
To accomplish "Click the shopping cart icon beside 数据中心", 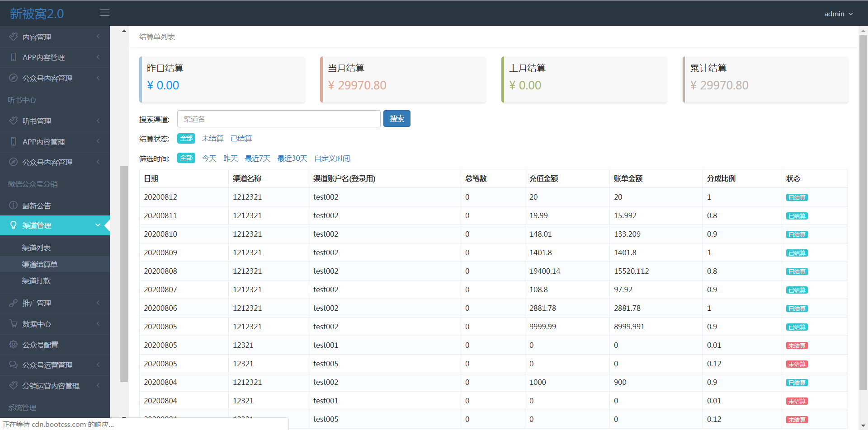I will [14, 324].
